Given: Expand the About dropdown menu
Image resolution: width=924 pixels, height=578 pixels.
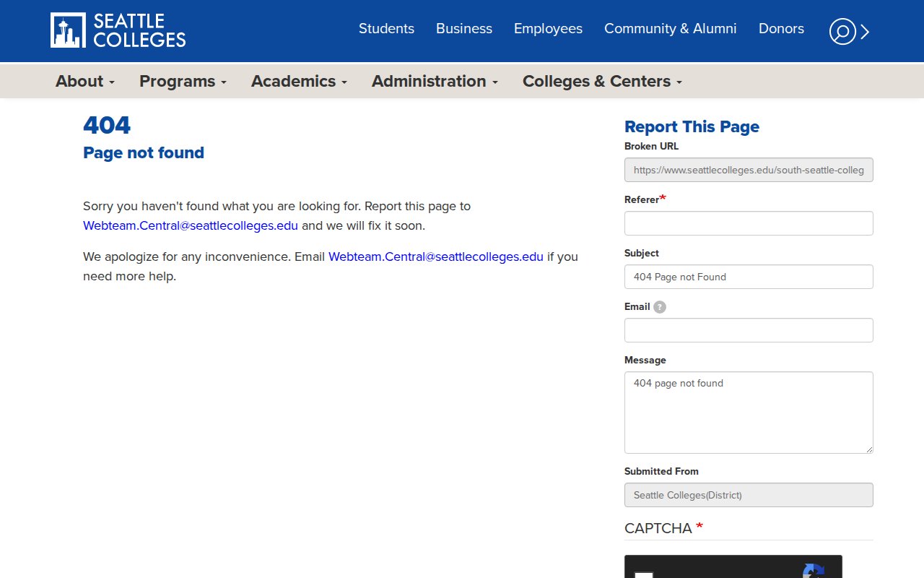Looking at the screenshot, I should point(85,82).
